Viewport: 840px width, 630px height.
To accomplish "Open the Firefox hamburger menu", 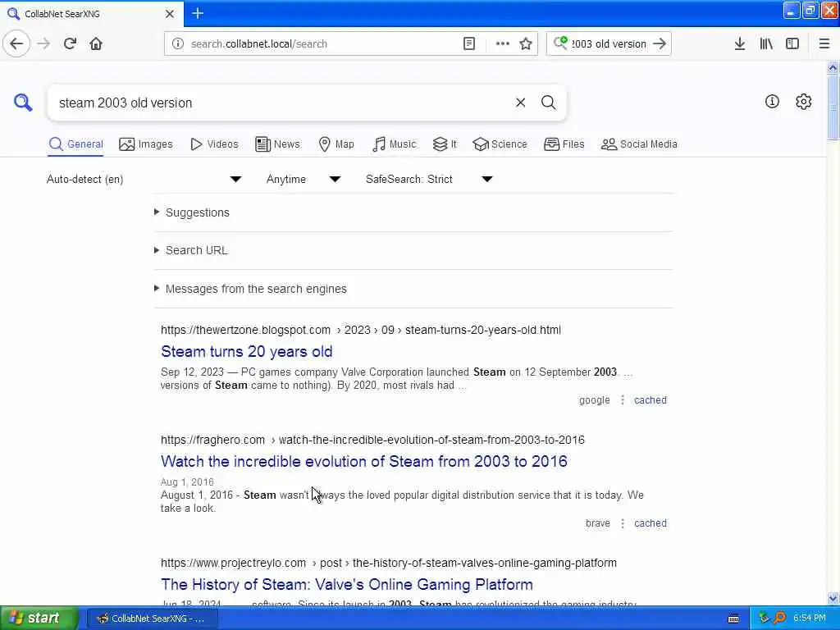I will pyautogui.click(x=824, y=43).
